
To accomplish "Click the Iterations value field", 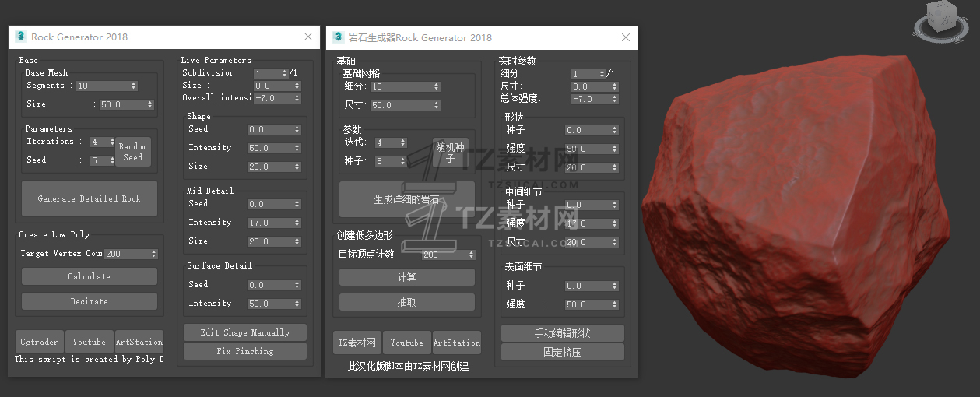I will 100,142.
